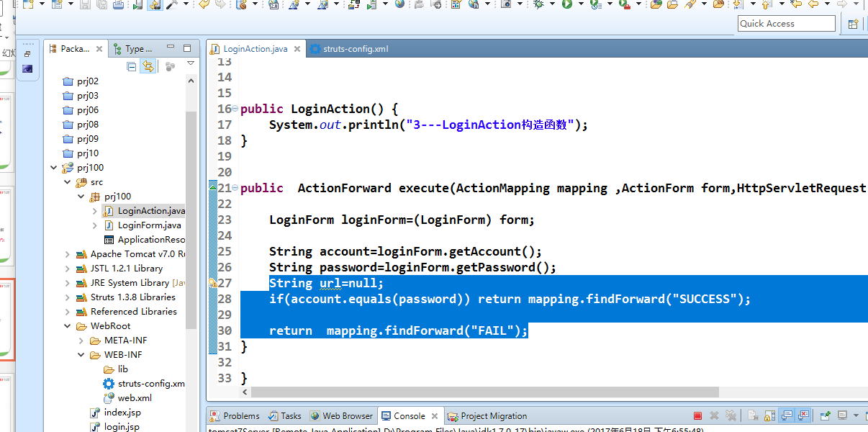Select project prj02 in the tree

click(x=81, y=81)
